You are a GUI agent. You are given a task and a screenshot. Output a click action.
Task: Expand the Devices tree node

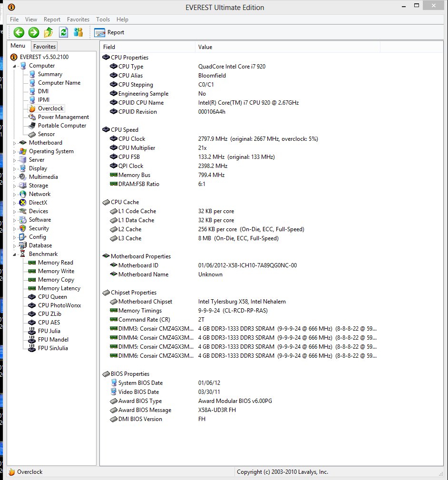click(x=14, y=212)
